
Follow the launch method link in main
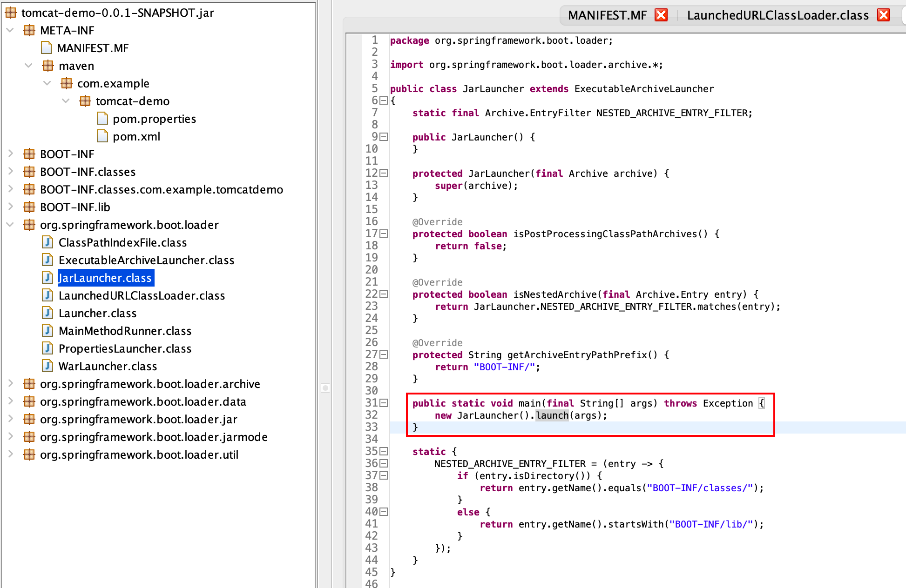click(552, 415)
